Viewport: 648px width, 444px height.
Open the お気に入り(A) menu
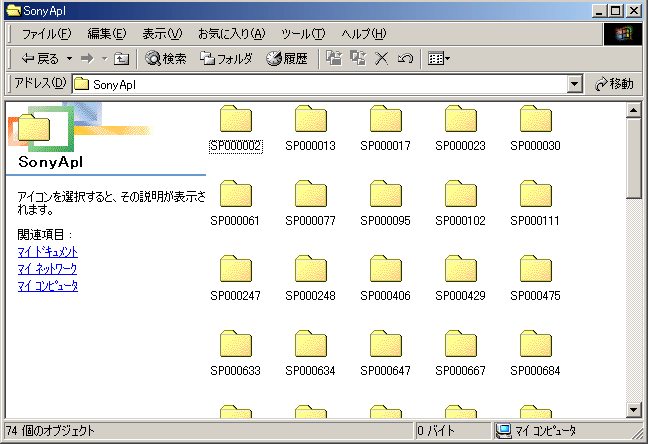tap(231, 34)
